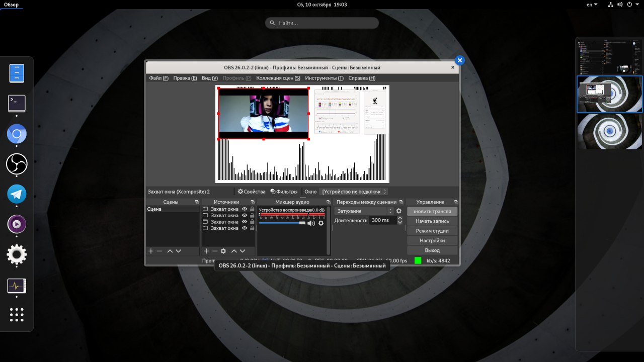Add a new source in Источники panel
Image resolution: width=644 pixels, height=362 pixels.
pos(206,251)
